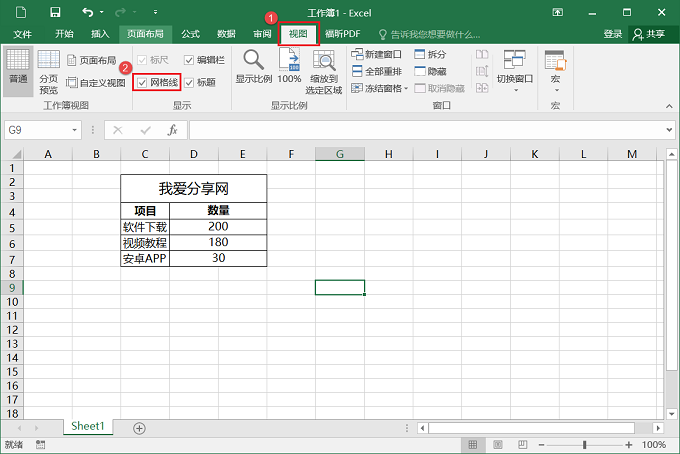Open the 切换窗口 switch windows dropdown
680x454 pixels.
point(515,70)
